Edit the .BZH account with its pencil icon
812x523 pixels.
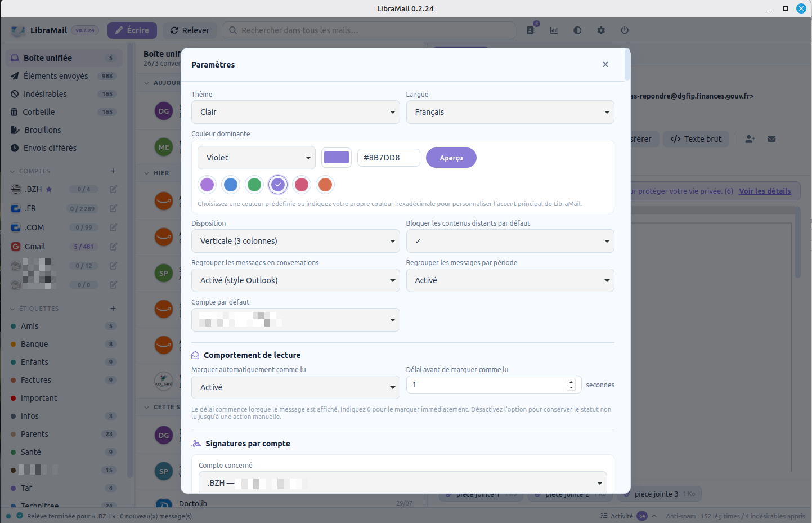click(113, 189)
